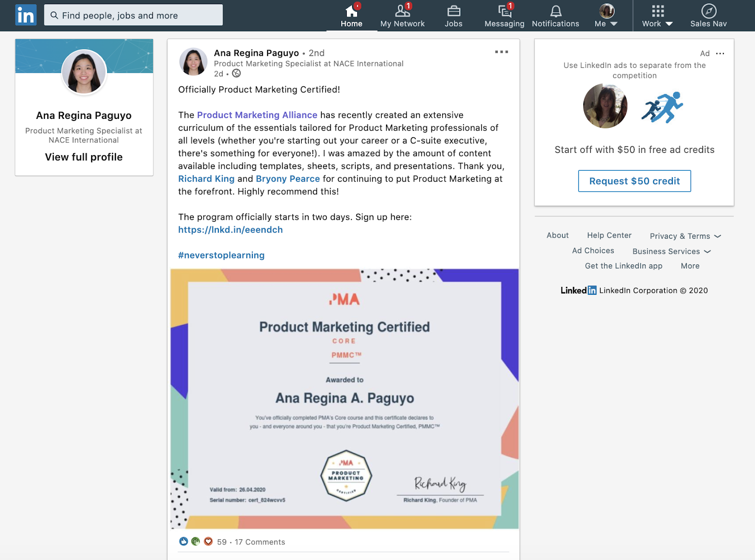Image resolution: width=755 pixels, height=560 pixels.
Task: Expand Business Services dropdown
Action: tap(671, 251)
